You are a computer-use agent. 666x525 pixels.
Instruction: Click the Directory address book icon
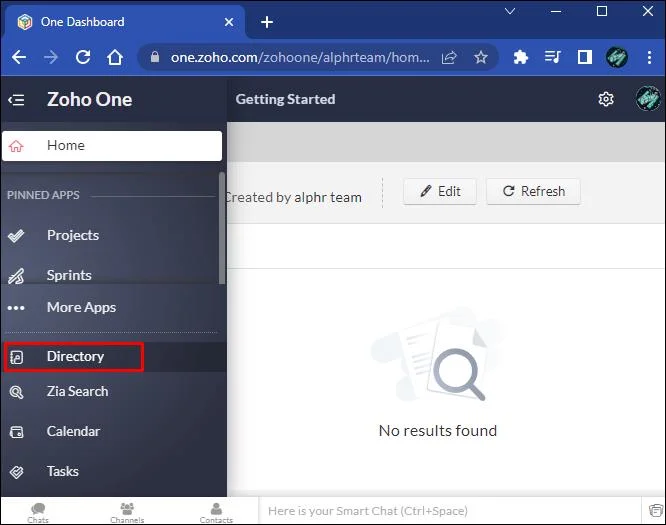[x=17, y=357]
